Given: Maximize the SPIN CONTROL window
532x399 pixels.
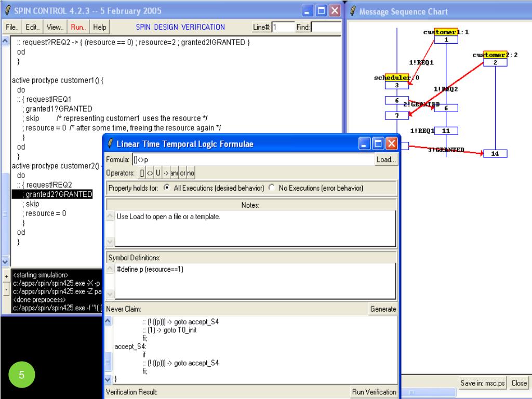Looking at the screenshot, I should [321, 11].
